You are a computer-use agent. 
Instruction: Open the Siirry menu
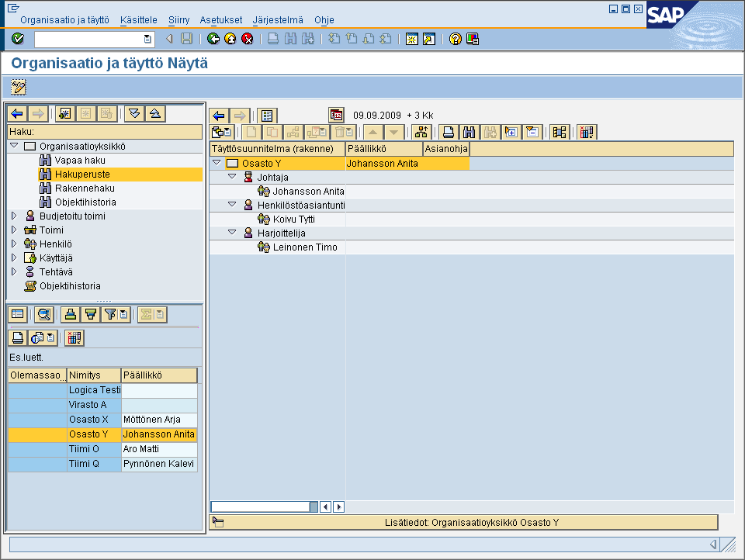(178, 20)
